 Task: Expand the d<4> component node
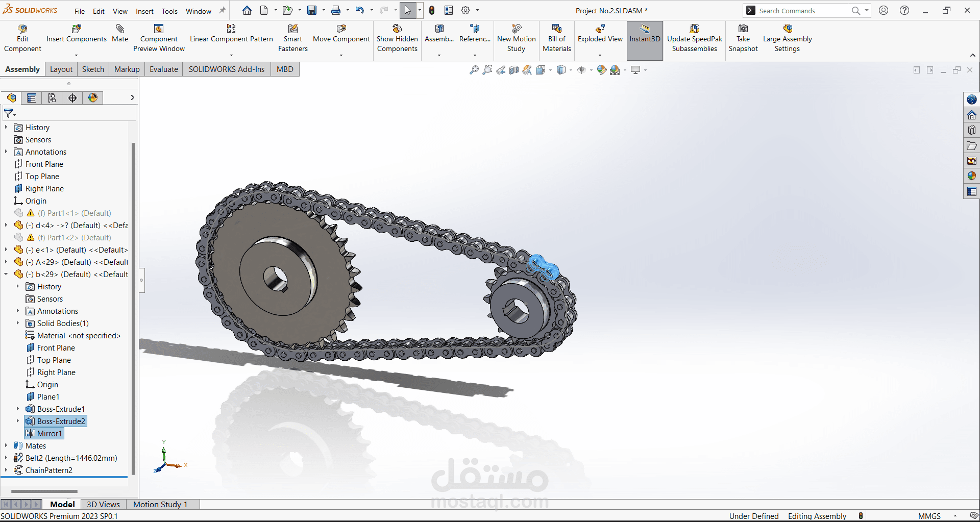(6, 225)
